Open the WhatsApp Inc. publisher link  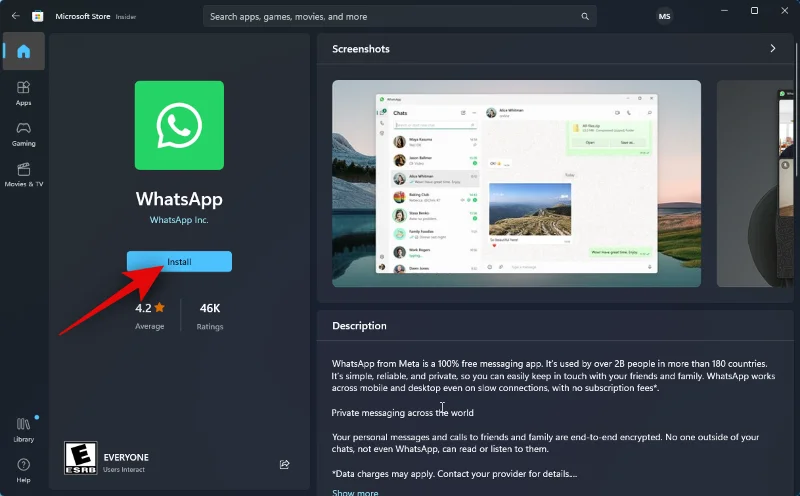179,220
